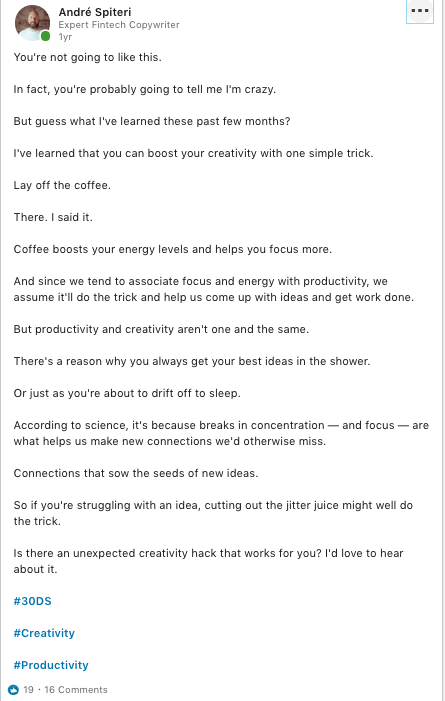Click André Spiteri's profile photo

pyautogui.click(x=32, y=23)
